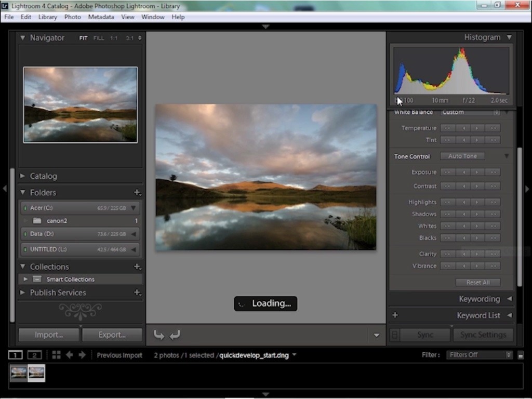
Task: Click the Navigator preview image
Action: click(x=81, y=105)
